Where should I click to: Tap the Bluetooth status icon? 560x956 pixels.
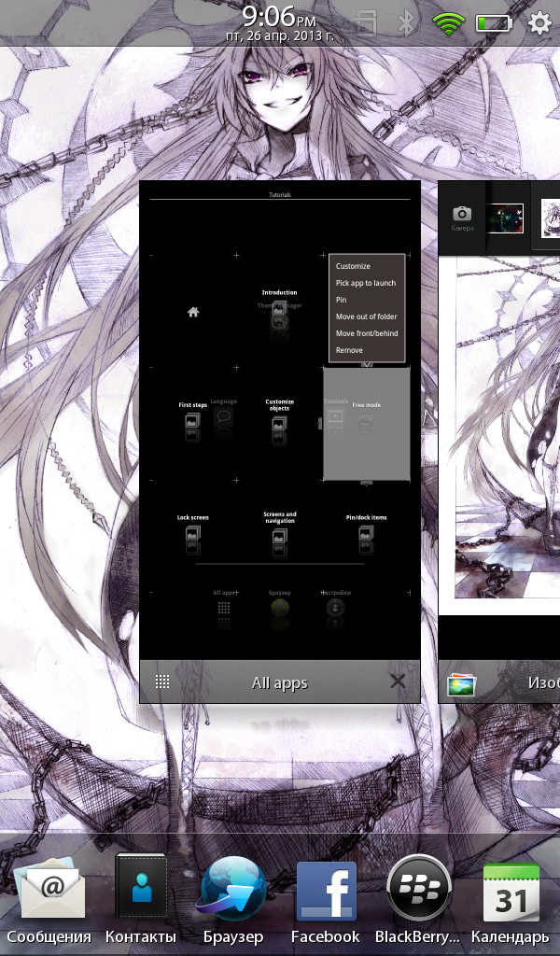(406, 23)
